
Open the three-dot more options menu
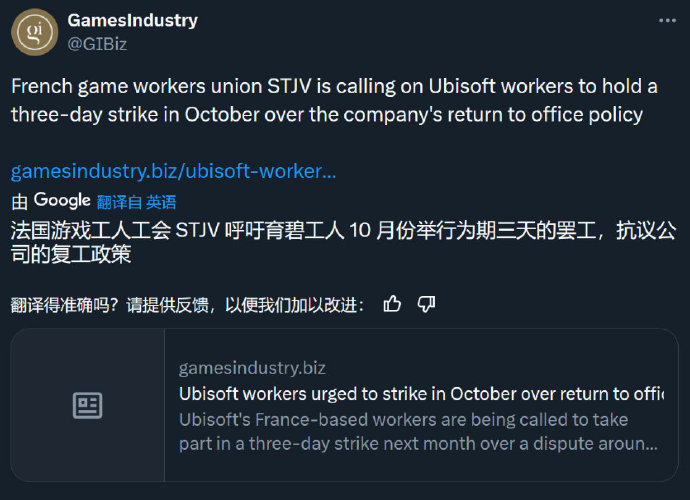pos(667,21)
